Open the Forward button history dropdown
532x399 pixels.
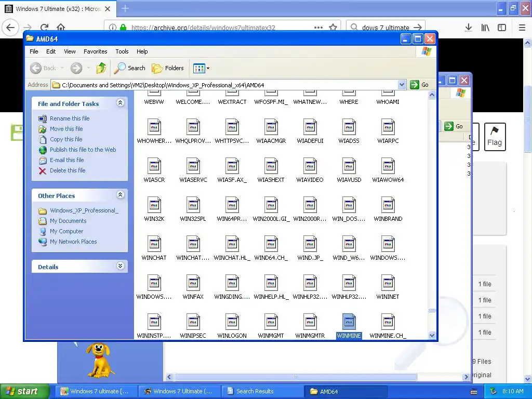click(x=88, y=68)
